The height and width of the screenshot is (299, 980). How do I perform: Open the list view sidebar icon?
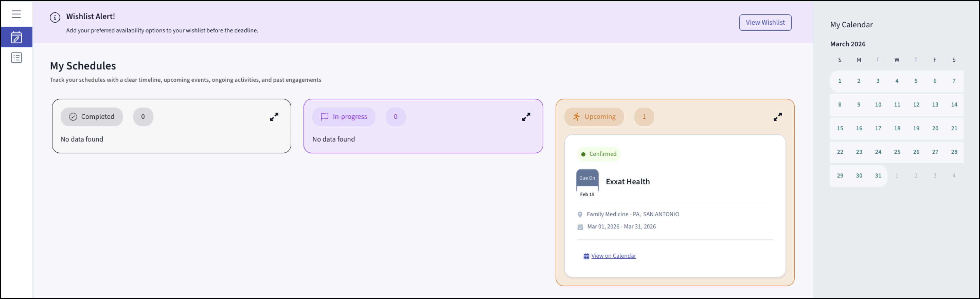[16, 58]
